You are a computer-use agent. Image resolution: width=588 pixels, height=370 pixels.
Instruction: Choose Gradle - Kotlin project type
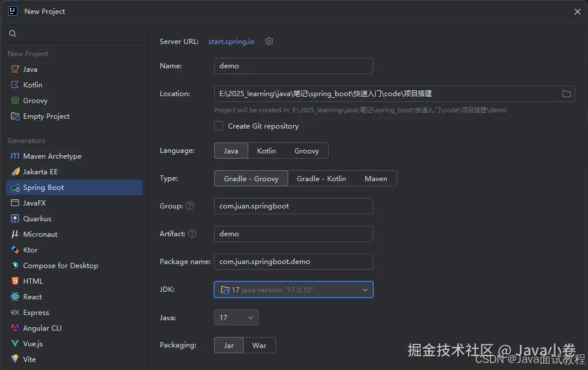(x=322, y=178)
